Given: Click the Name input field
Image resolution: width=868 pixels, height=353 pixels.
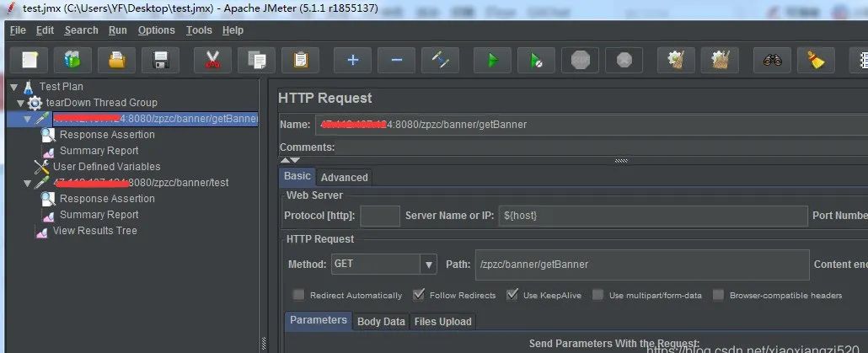Looking at the screenshot, I should [592, 125].
